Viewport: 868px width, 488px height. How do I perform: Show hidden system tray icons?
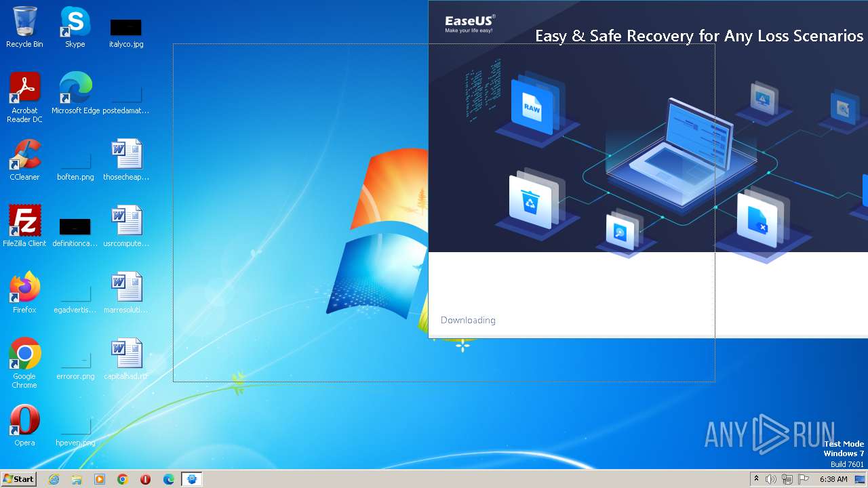click(x=757, y=479)
